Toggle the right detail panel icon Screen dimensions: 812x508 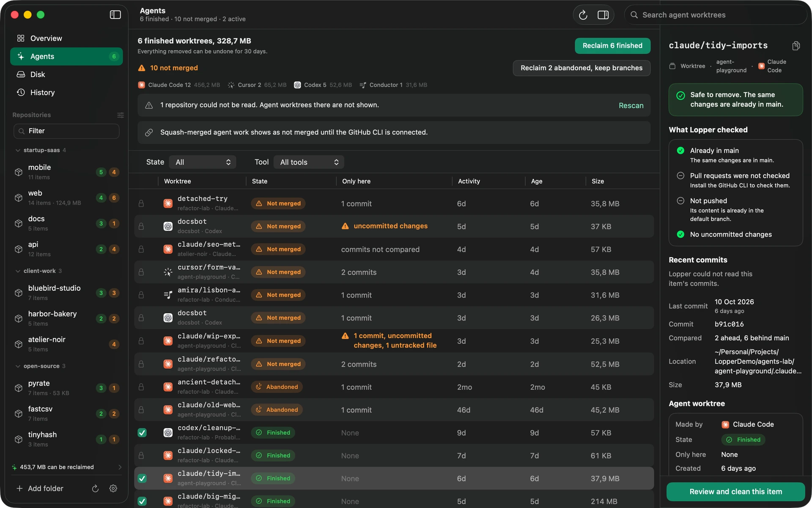click(603, 15)
